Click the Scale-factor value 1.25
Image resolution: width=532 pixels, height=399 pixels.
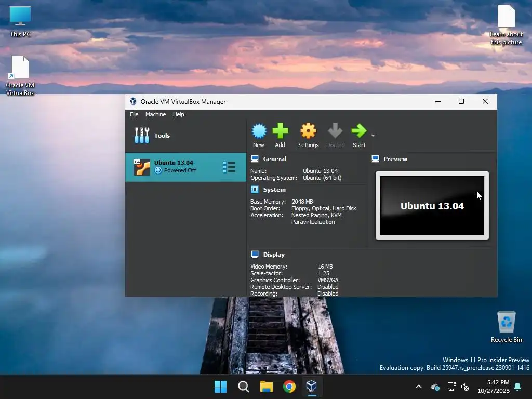tap(323, 273)
